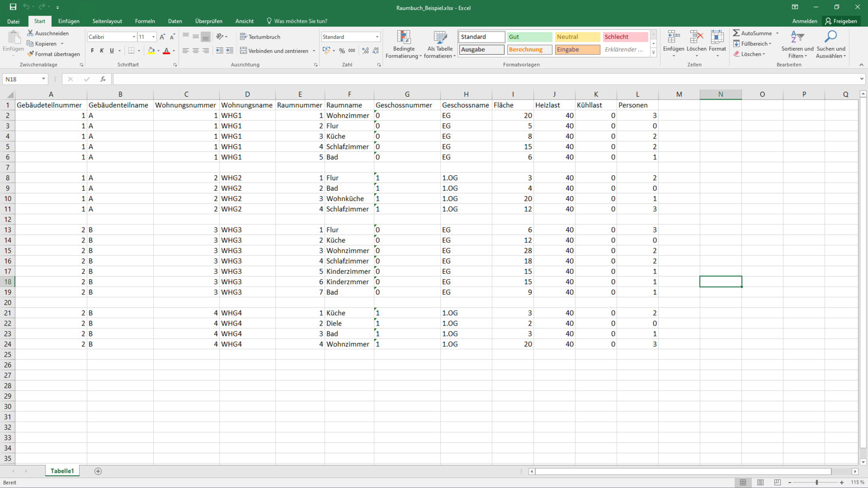Viewport: 868px width, 488px height.
Task: Apply the Schlecht cell style
Action: point(625,37)
